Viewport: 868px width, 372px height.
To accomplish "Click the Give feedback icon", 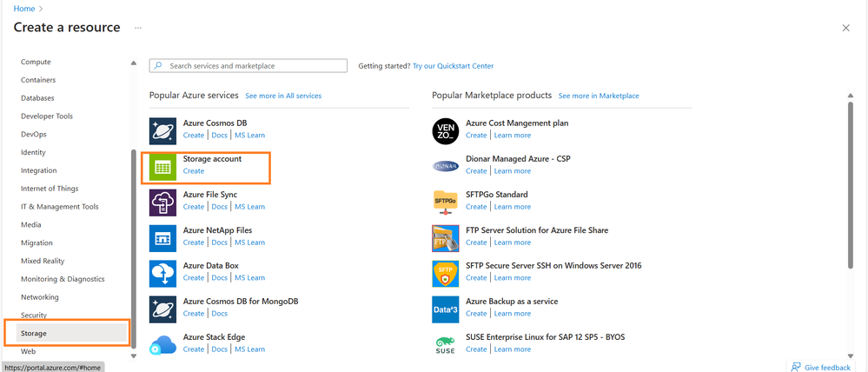I will (x=796, y=367).
